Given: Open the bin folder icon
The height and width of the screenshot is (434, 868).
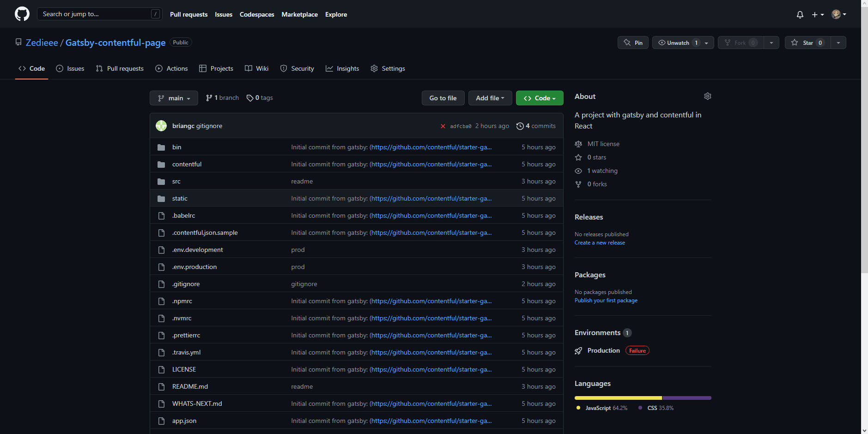Looking at the screenshot, I should click(161, 147).
